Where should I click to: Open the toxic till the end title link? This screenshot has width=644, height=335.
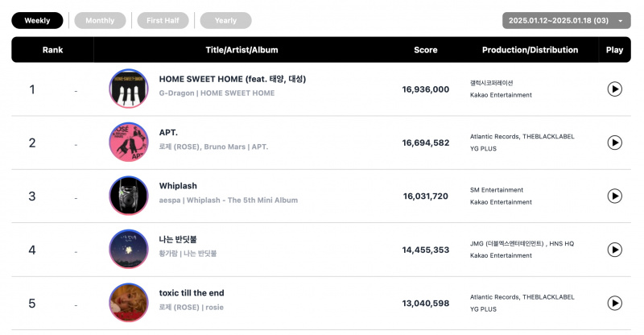(x=192, y=293)
